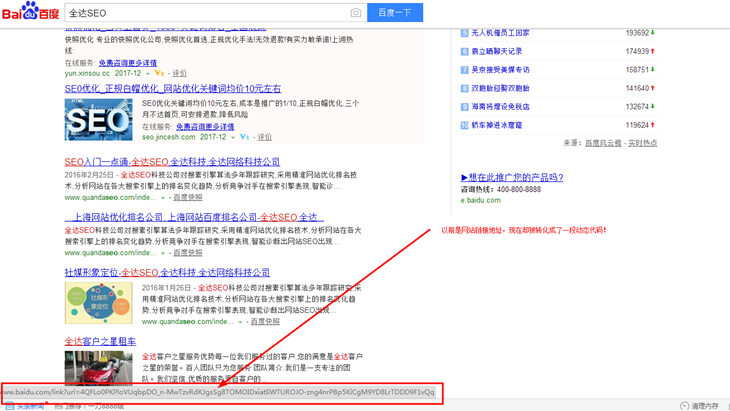
Task: Open SEO入门一点通-全达SEO result title
Action: click(x=172, y=162)
